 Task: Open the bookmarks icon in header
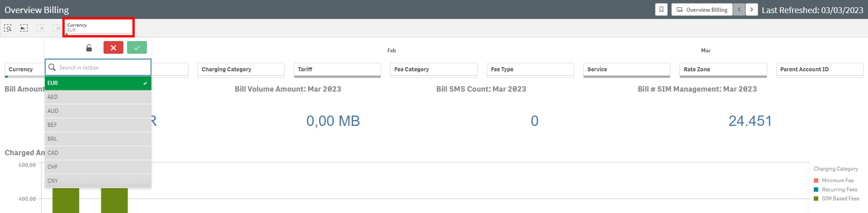click(x=661, y=9)
